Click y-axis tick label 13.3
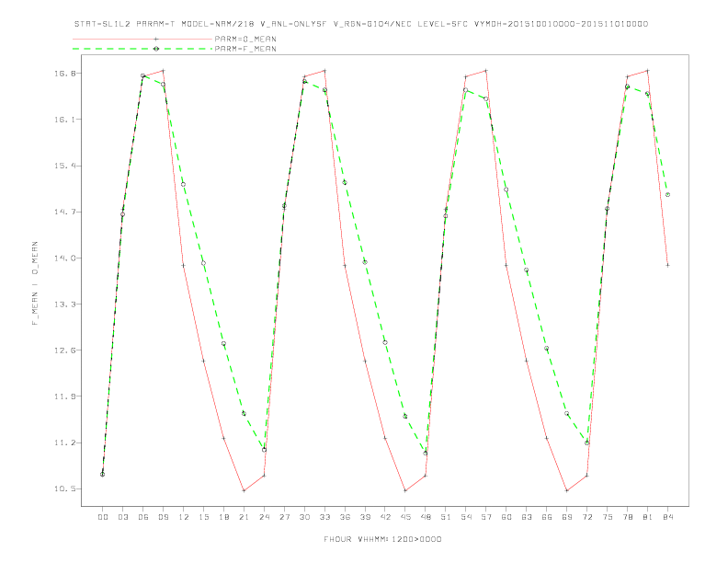The image size is (728, 563). coord(63,304)
